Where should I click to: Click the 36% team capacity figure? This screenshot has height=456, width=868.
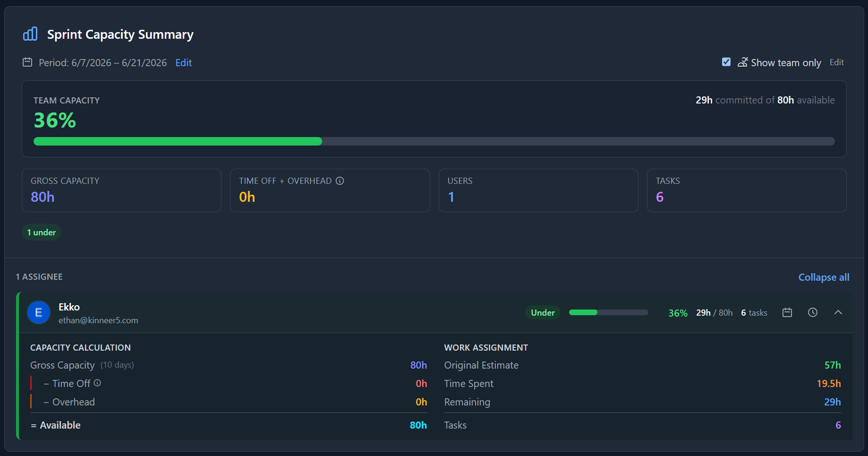point(55,120)
